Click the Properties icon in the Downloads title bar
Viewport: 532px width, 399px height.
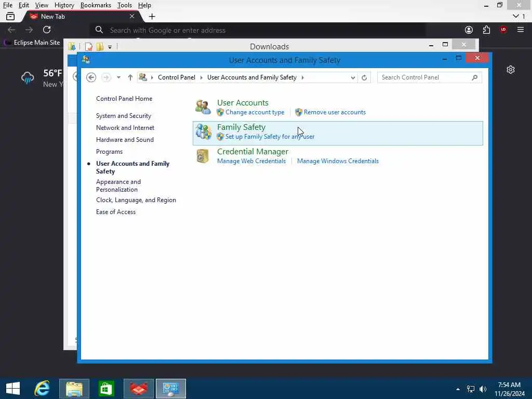click(88, 46)
